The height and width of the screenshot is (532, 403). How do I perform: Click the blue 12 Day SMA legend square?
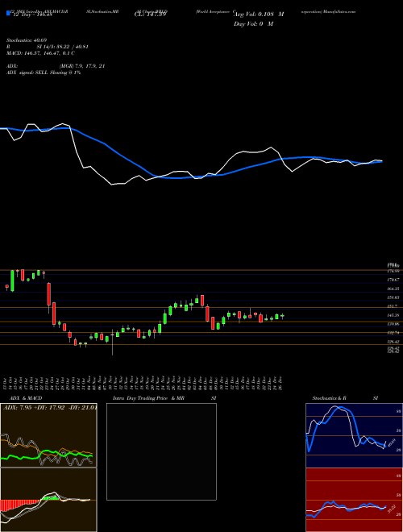coord(9,14)
